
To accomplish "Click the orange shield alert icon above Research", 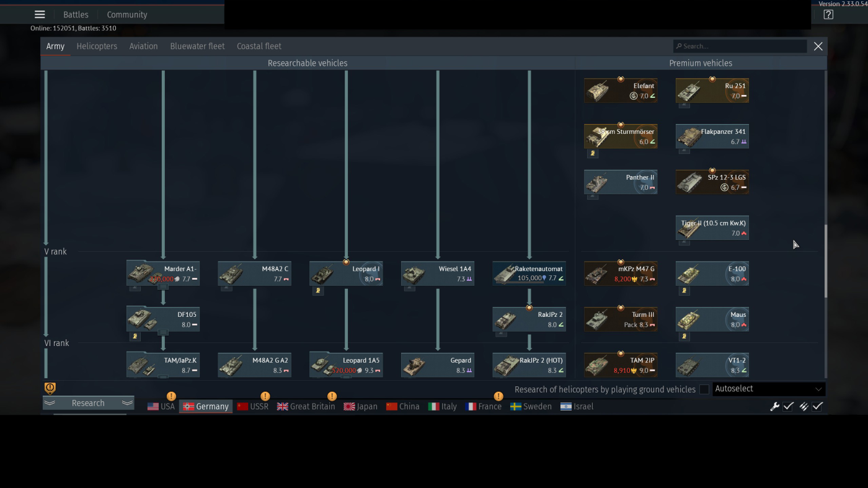I will [50, 388].
